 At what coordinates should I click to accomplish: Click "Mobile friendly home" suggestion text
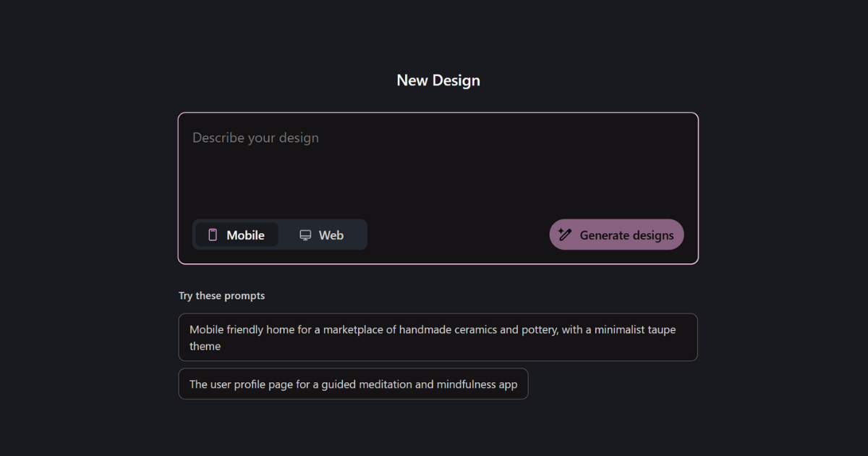tap(241, 330)
